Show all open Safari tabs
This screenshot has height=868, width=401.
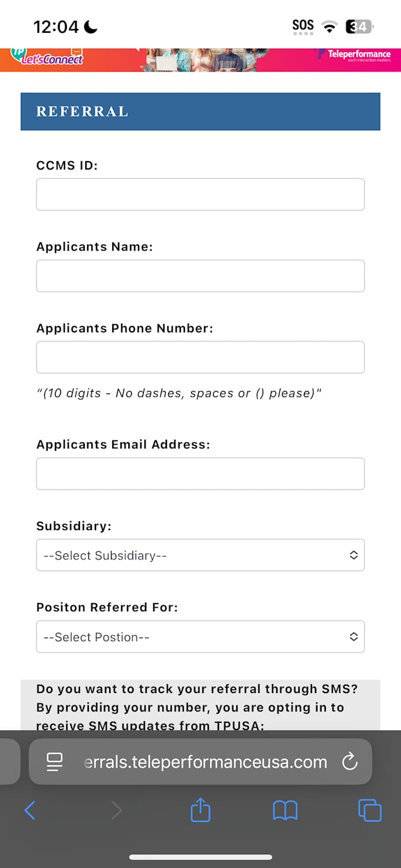click(x=369, y=810)
